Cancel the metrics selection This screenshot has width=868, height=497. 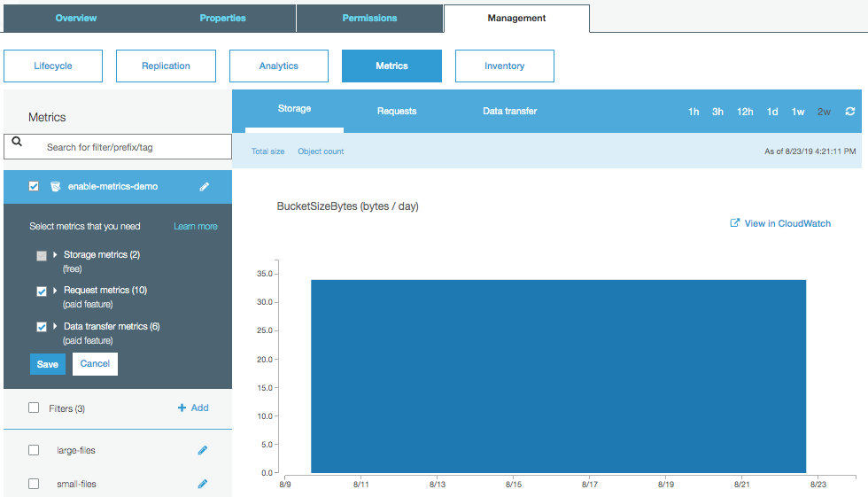pyautogui.click(x=96, y=363)
